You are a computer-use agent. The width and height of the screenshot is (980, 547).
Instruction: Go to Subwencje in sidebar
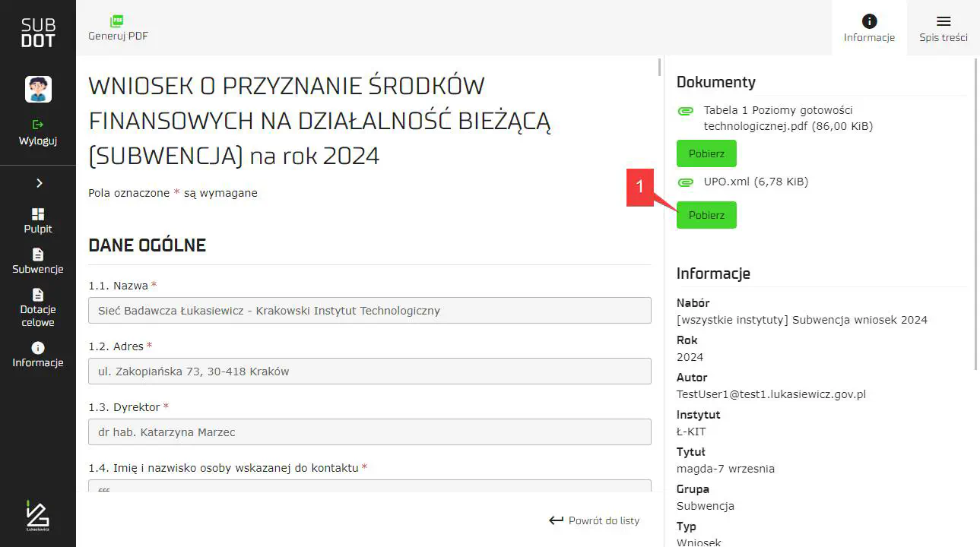point(38,261)
